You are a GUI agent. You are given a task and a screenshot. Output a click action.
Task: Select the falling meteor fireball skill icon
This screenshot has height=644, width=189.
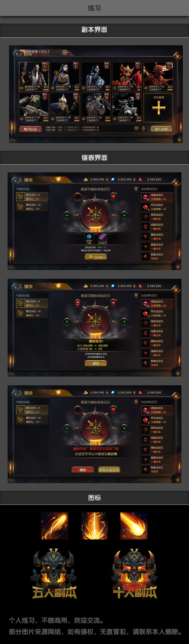pos(134,526)
